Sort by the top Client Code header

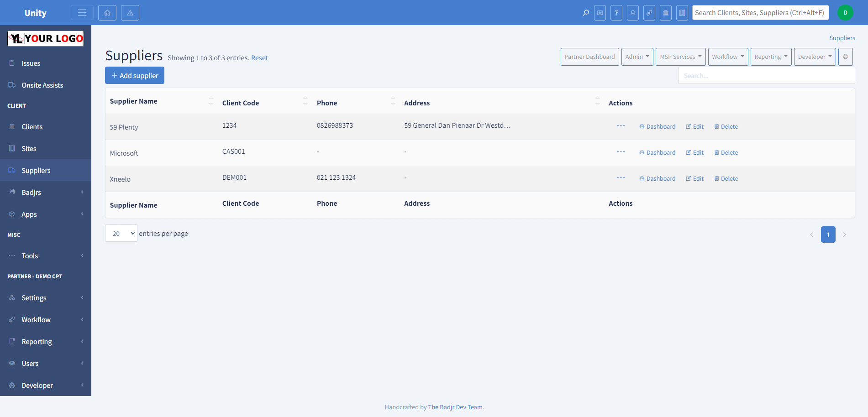point(265,101)
